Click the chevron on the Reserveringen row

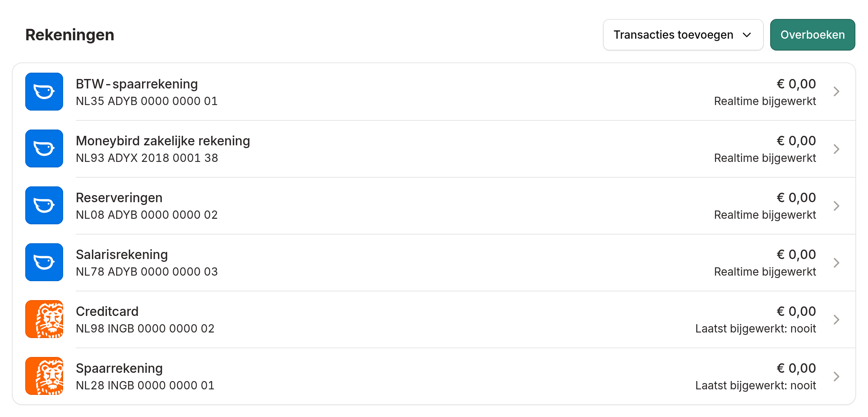[836, 206]
